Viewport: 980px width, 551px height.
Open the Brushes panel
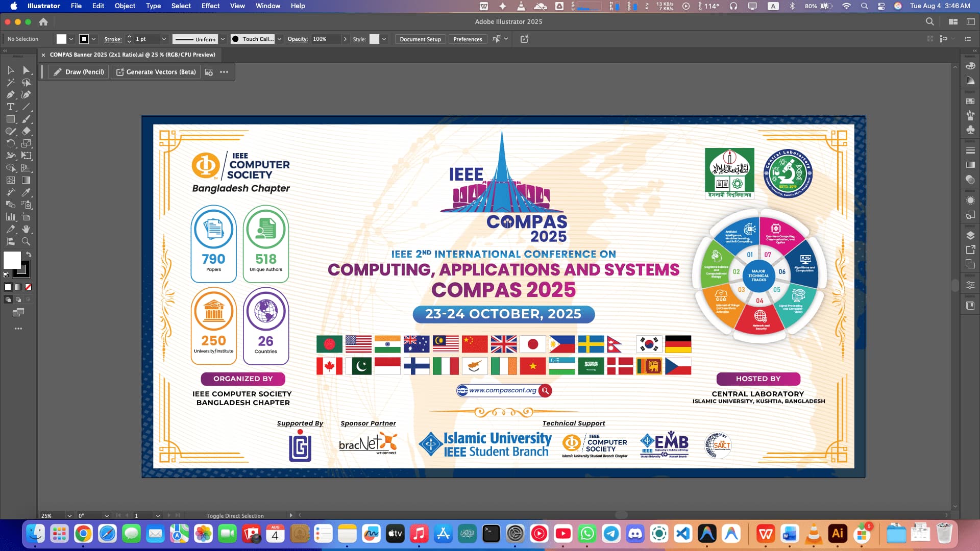(x=970, y=115)
